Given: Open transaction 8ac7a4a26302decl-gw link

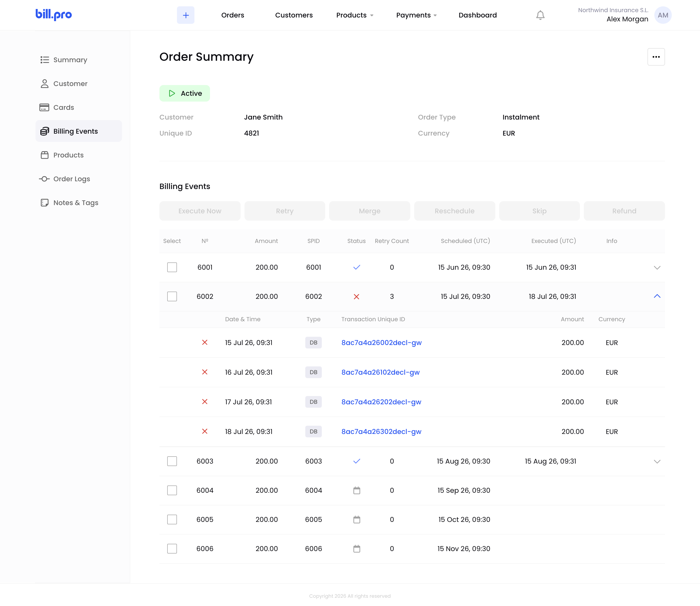Looking at the screenshot, I should (381, 432).
